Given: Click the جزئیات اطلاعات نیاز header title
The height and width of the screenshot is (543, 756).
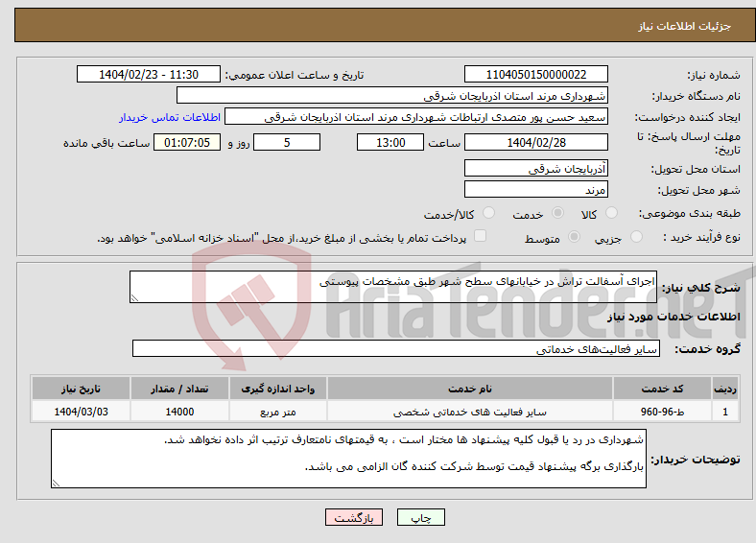Looking at the screenshot, I should point(685,26).
